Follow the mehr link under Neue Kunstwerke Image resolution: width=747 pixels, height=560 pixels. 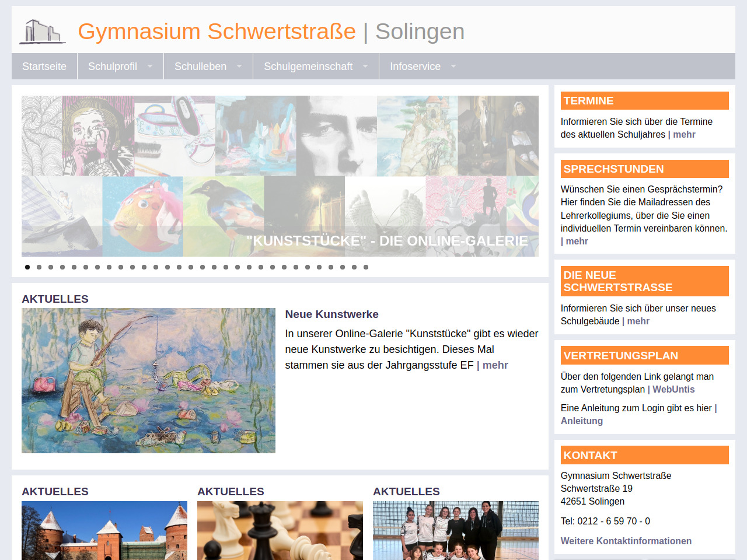pos(495,365)
